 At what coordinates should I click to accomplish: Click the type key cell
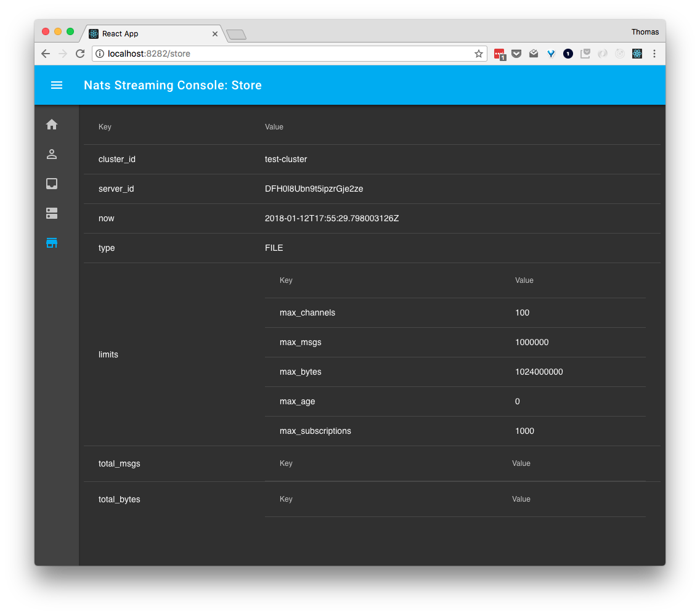(x=107, y=248)
